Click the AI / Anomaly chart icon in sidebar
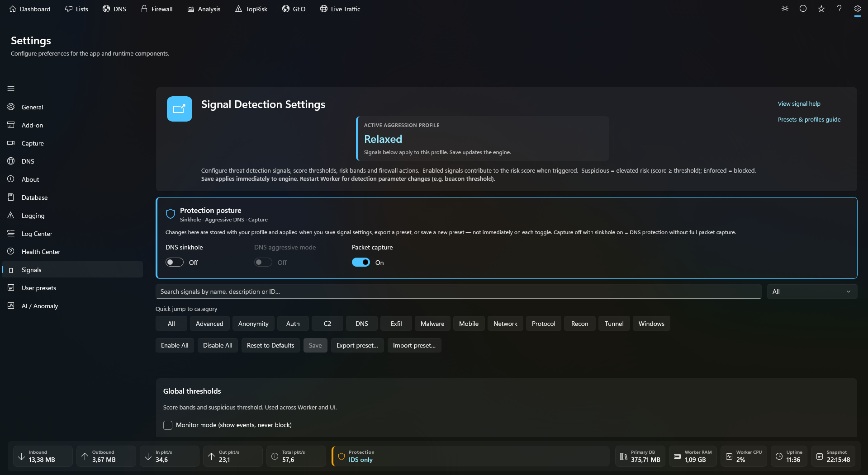This screenshot has height=475, width=868. point(11,306)
